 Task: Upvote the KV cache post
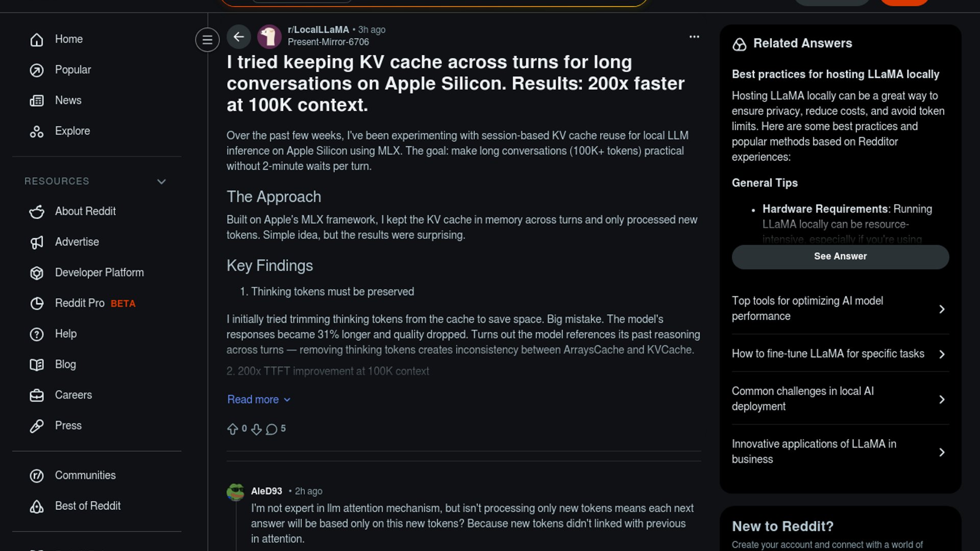point(233,429)
